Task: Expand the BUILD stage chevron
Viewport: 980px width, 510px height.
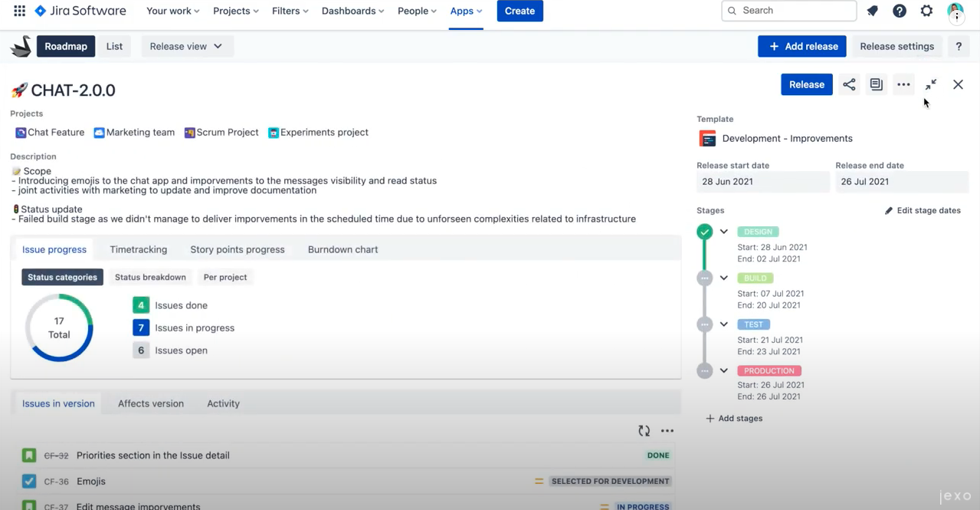Action: 723,277
